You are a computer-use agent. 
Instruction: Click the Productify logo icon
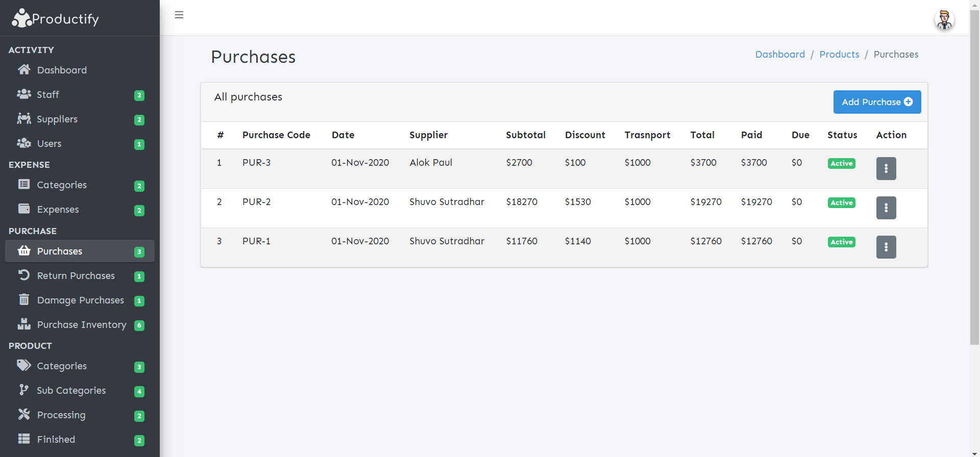click(22, 18)
